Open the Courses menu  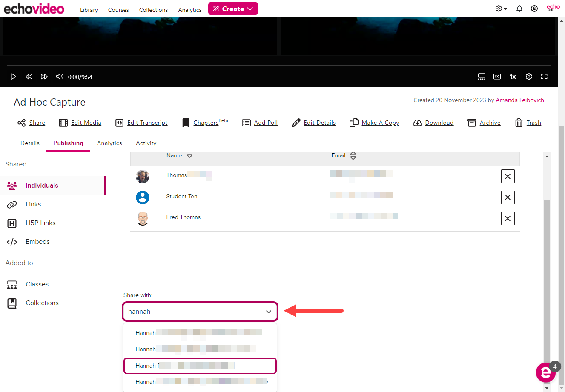click(118, 9)
